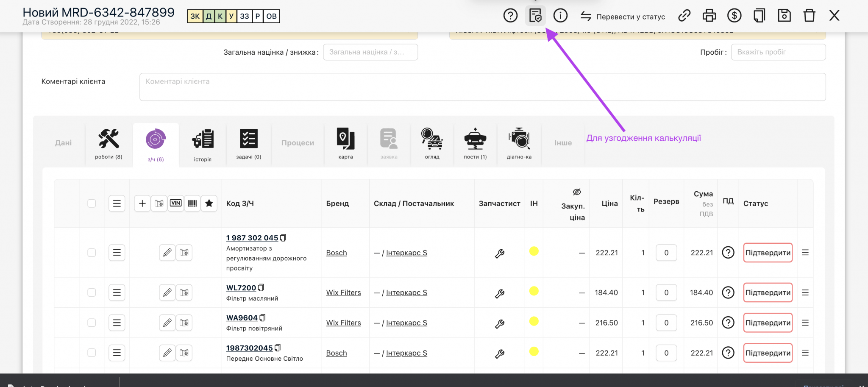Click the barcode scan icon

(x=192, y=203)
